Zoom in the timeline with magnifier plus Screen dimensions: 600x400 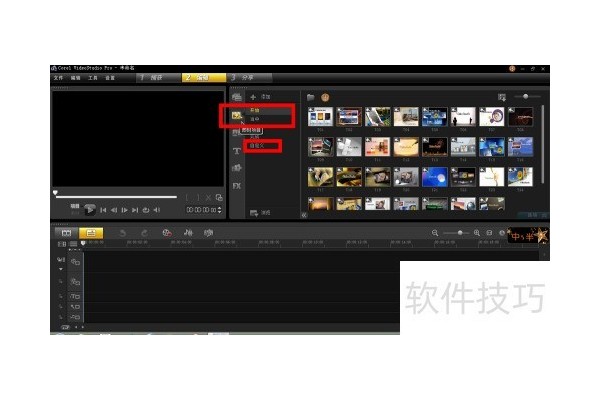(x=477, y=233)
